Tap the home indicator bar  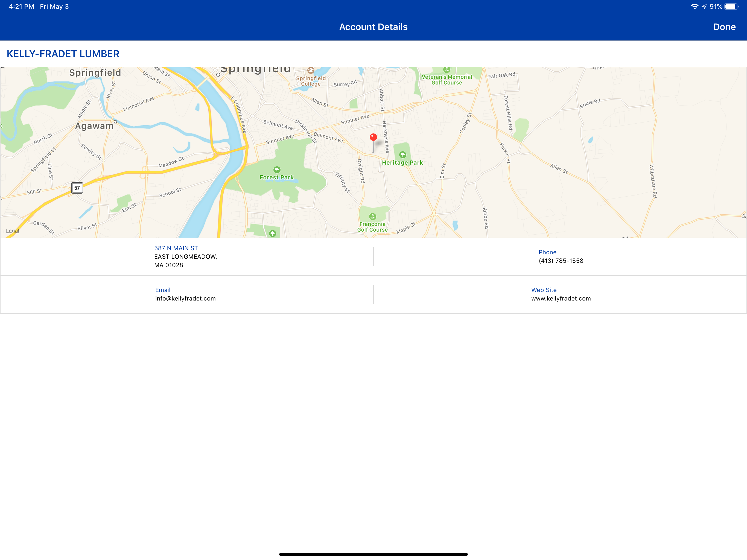pyautogui.click(x=373, y=554)
